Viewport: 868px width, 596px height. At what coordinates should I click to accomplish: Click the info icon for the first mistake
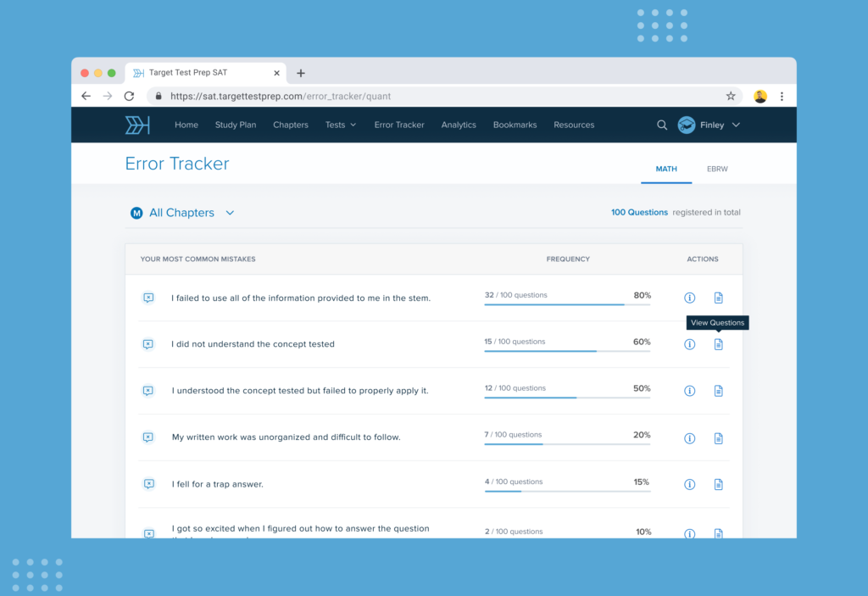(x=689, y=298)
